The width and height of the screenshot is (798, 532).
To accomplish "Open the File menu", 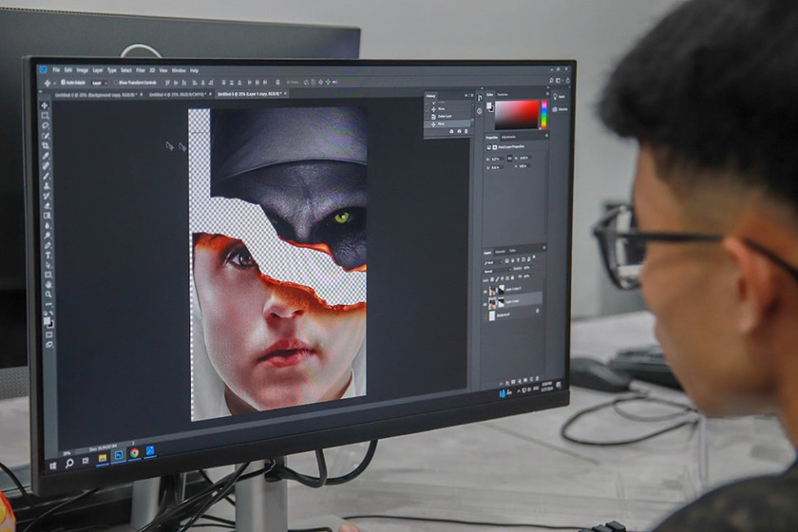I will point(56,70).
